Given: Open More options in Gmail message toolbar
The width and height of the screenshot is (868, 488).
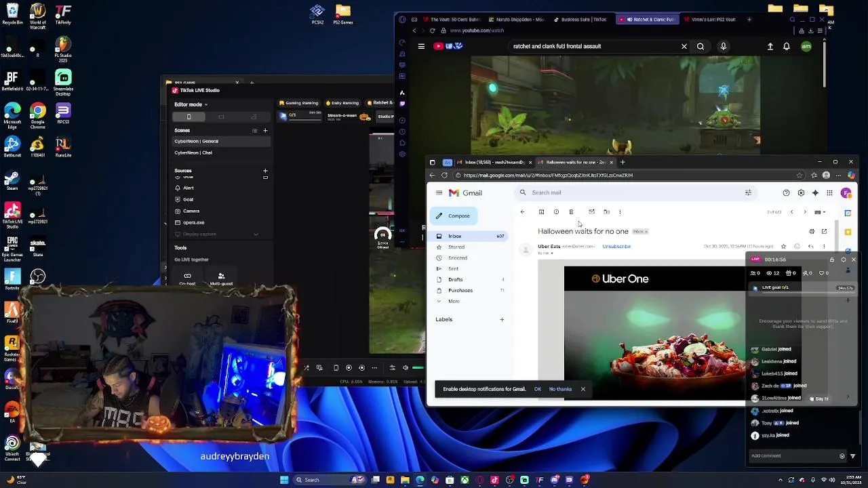Looking at the screenshot, I should pos(620,212).
